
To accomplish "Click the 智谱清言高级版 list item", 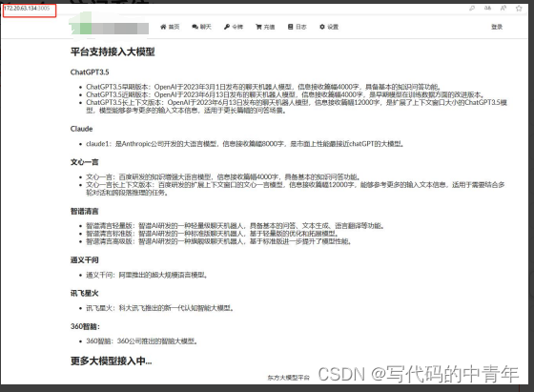I will 219,241.
